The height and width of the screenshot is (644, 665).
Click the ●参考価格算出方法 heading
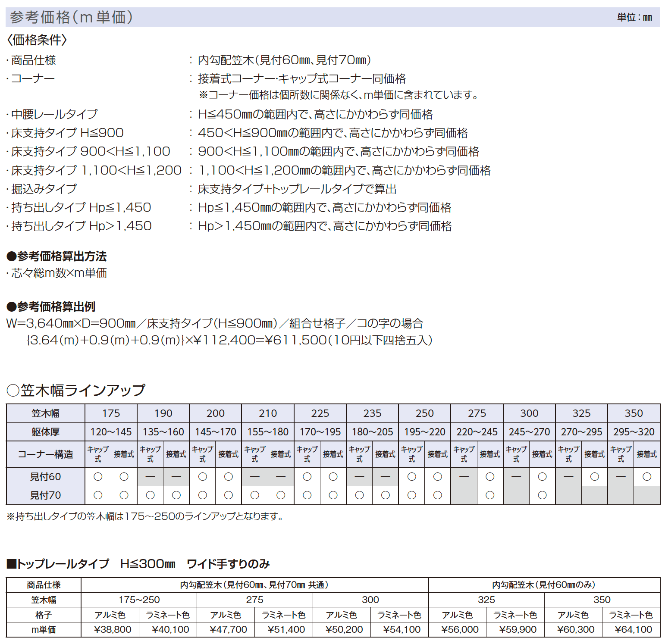[56, 256]
